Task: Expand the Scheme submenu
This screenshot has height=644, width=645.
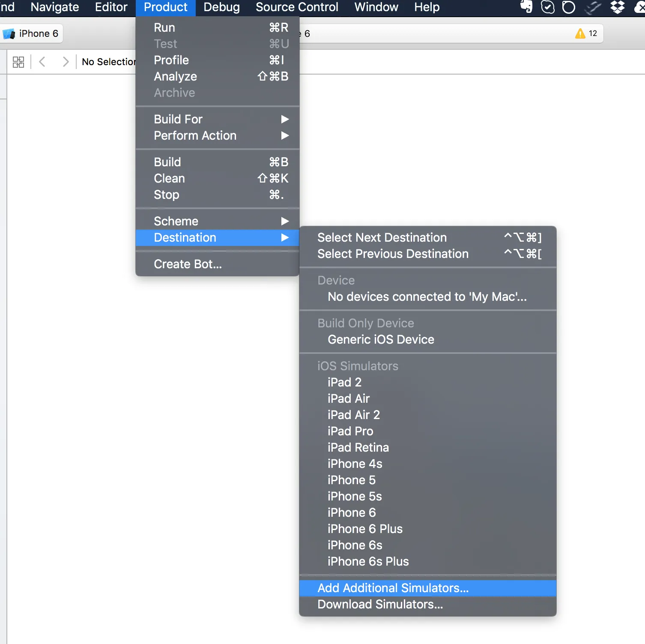Action: click(x=218, y=221)
